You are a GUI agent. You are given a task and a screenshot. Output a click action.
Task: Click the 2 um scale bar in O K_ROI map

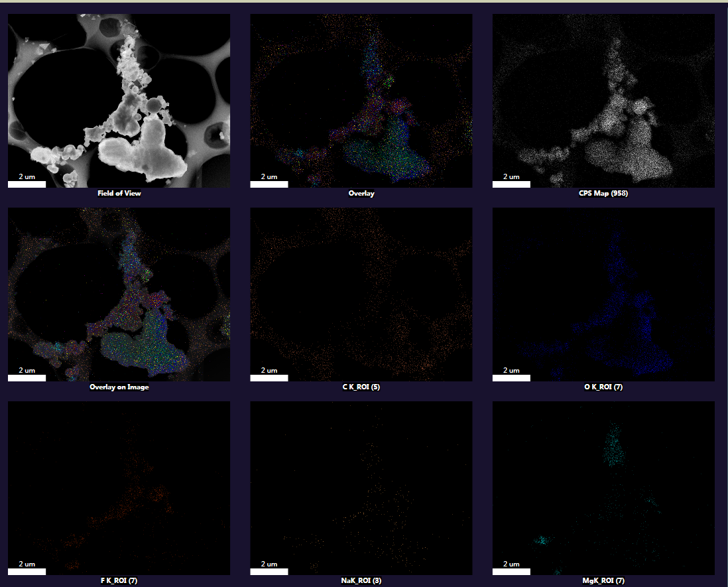coord(512,378)
